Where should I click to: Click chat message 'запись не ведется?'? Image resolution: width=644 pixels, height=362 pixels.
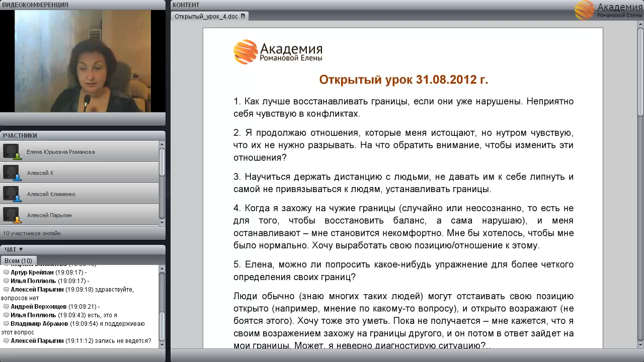[x=123, y=341]
